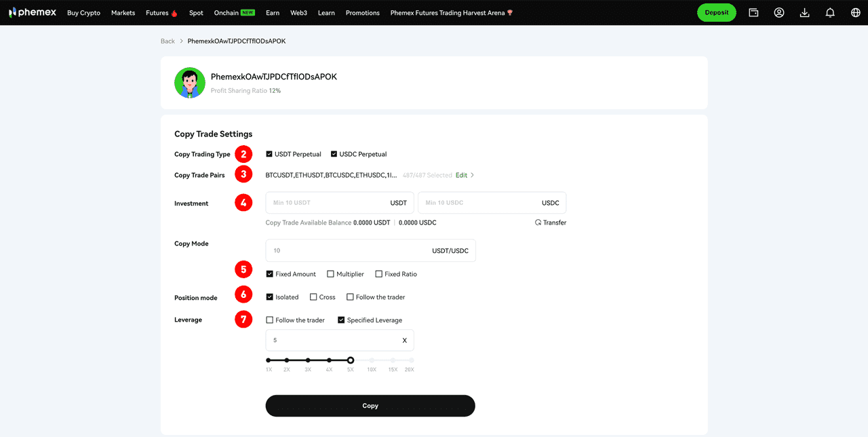
Task: Select Cross position mode checkbox
Action: tap(313, 297)
